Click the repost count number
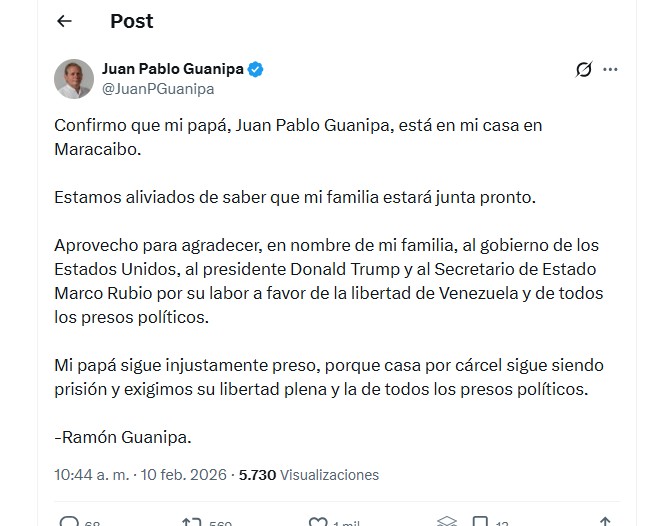 (221, 521)
